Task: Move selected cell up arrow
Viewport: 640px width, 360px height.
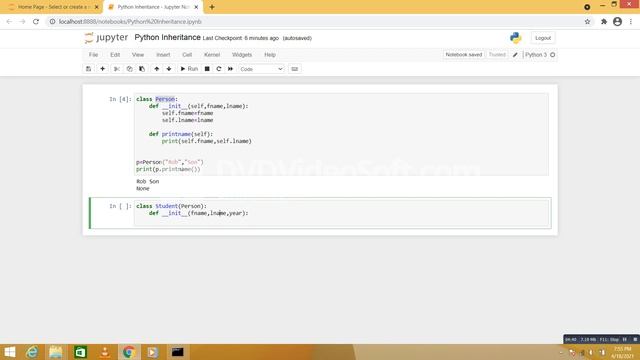Action: tap(157, 69)
